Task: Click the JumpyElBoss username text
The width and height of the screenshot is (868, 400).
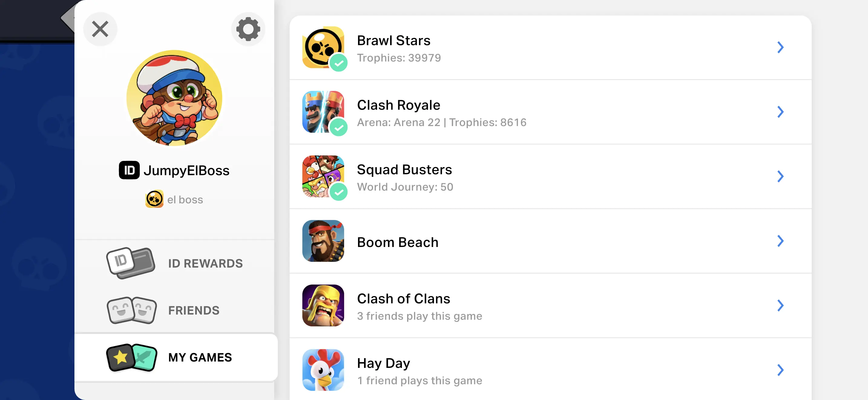Action: [x=186, y=170]
